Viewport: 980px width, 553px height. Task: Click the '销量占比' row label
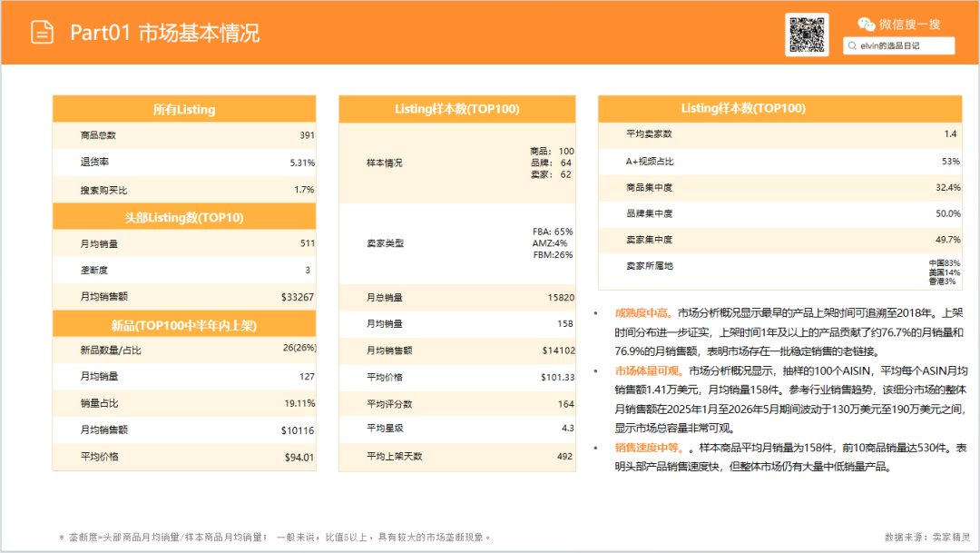pyautogui.click(x=100, y=403)
